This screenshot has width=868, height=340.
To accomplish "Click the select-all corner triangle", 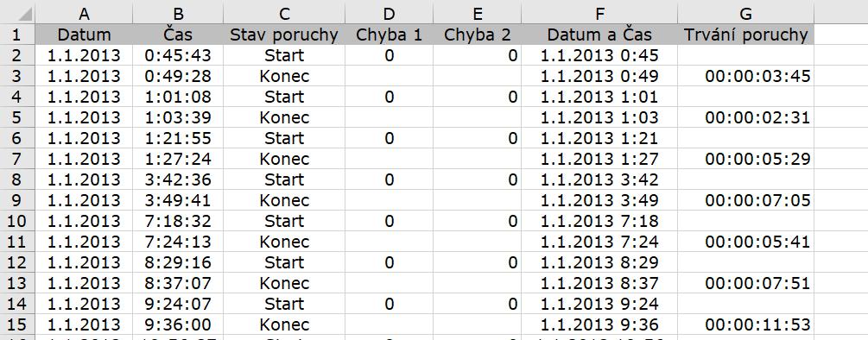I will [24, 14].
